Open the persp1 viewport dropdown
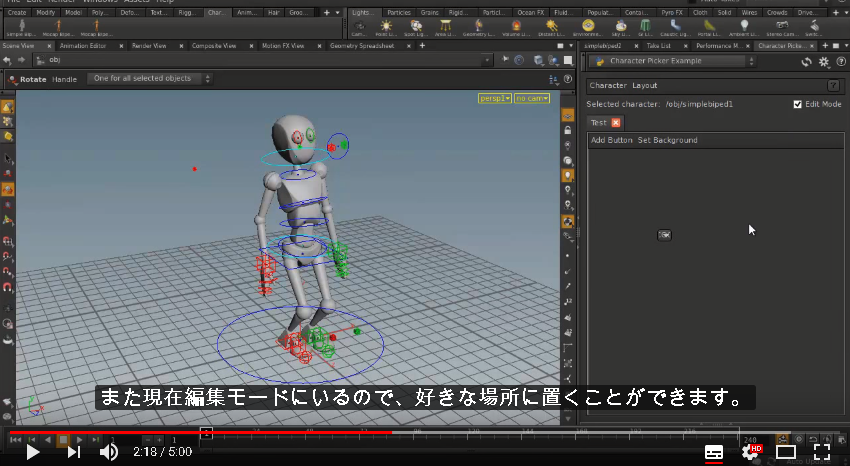Viewport: 850px width, 466px height. click(495, 98)
